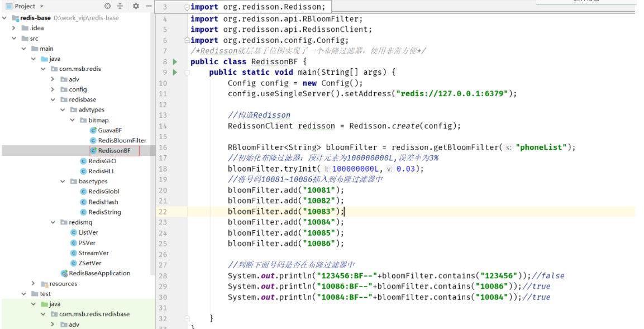Click import org.redisson.api.RBloomFilter line
The height and width of the screenshot is (329, 644).
pos(276,19)
